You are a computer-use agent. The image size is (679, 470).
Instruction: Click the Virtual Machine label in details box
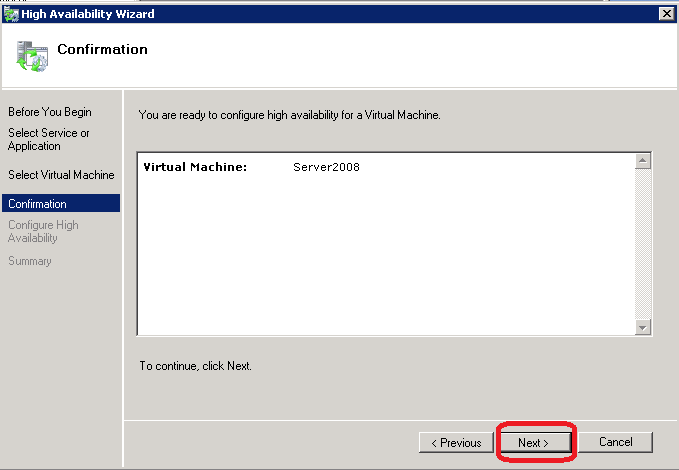click(195, 167)
